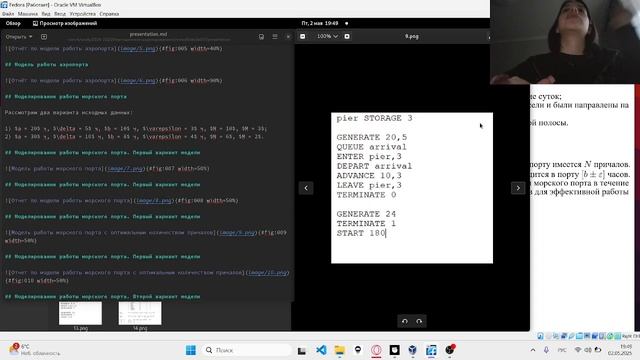
Task: Open Task View on taskbar
Action: [302, 350]
